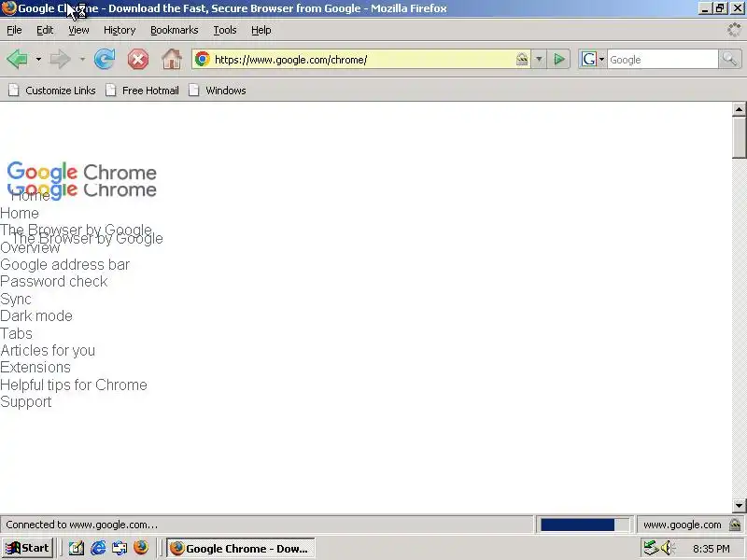
Task: Open the Edit menu
Action: click(45, 30)
